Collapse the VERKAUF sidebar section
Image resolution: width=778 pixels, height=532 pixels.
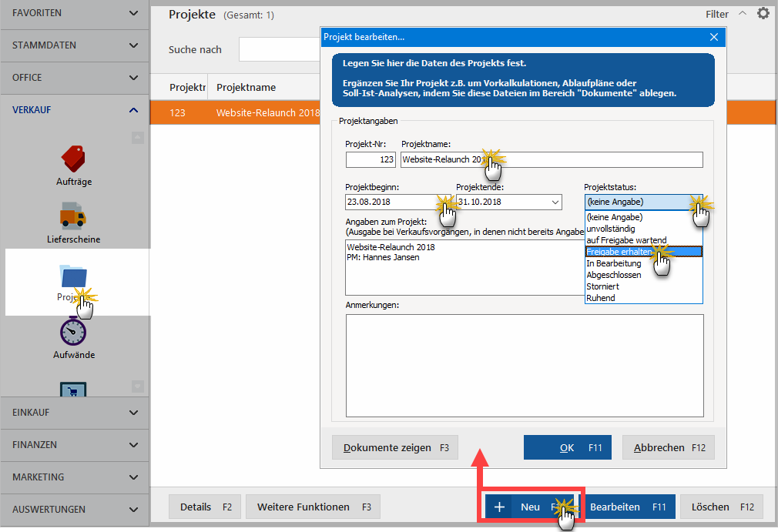pyautogui.click(x=75, y=110)
